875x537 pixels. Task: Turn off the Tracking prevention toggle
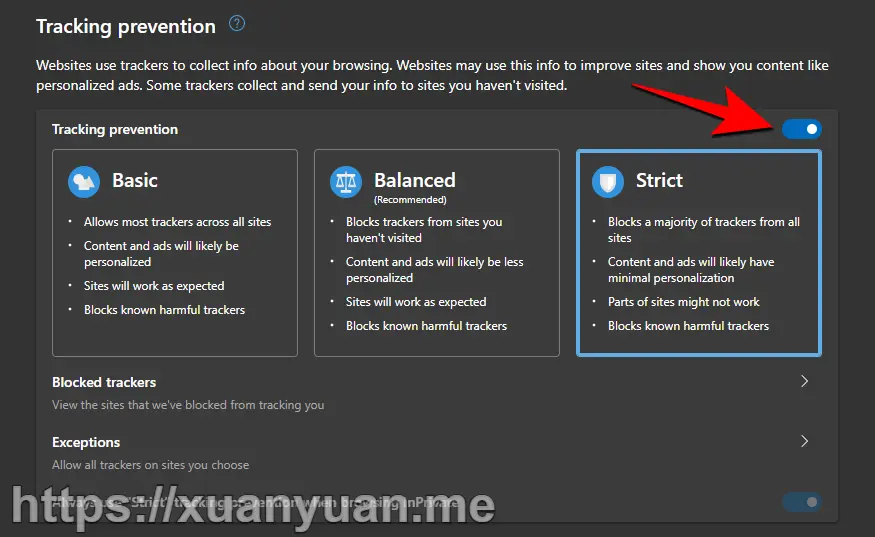801,129
